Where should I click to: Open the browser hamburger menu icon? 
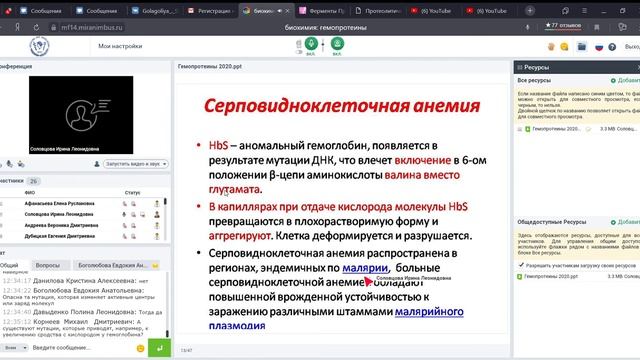[584, 11]
